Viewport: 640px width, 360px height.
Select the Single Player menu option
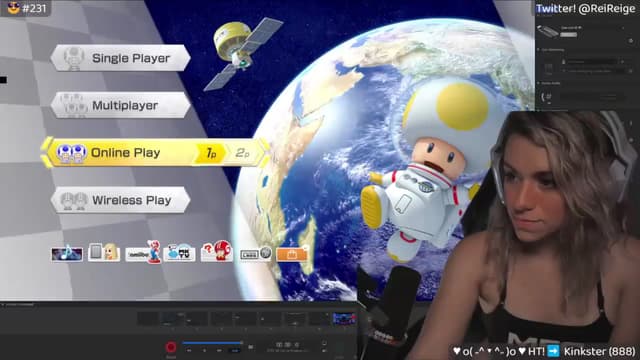point(120,58)
